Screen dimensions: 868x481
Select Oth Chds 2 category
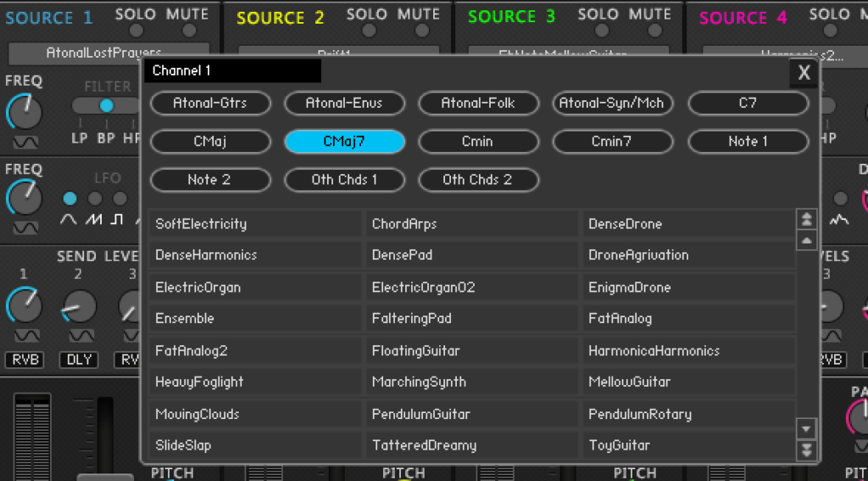point(478,180)
